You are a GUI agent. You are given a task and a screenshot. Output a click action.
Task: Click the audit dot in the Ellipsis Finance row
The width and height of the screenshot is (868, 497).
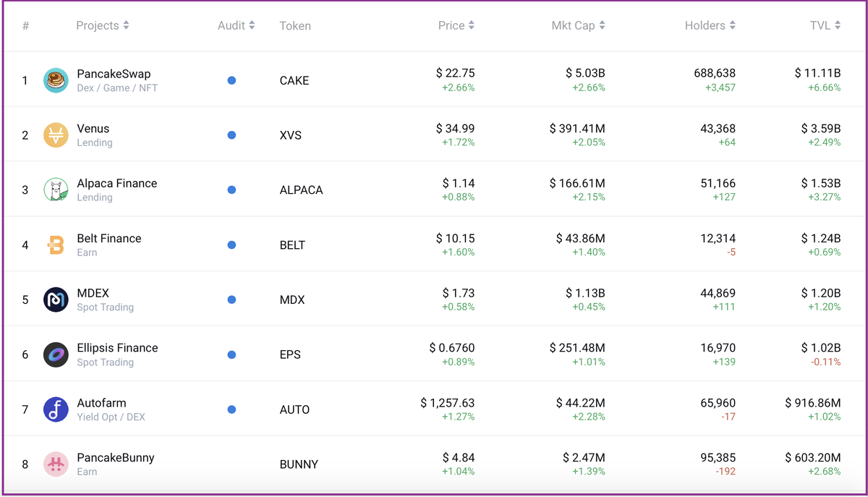tap(231, 354)
